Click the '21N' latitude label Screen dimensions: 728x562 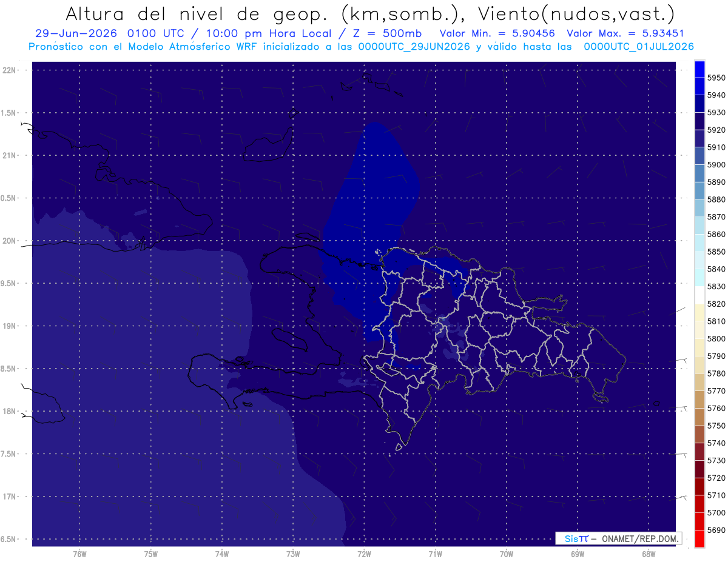tap(10, 155)
